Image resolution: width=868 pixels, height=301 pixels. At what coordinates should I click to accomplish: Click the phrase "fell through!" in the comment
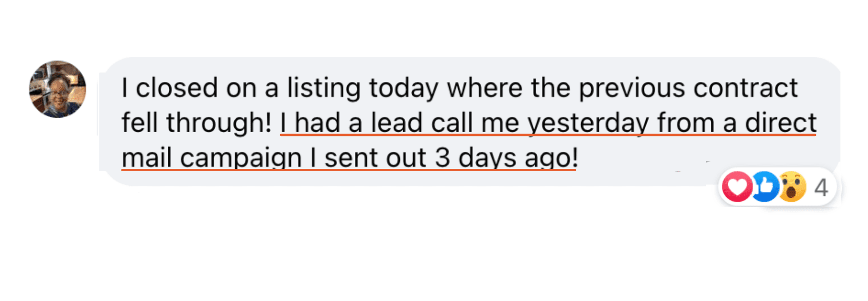pos(197,123)
